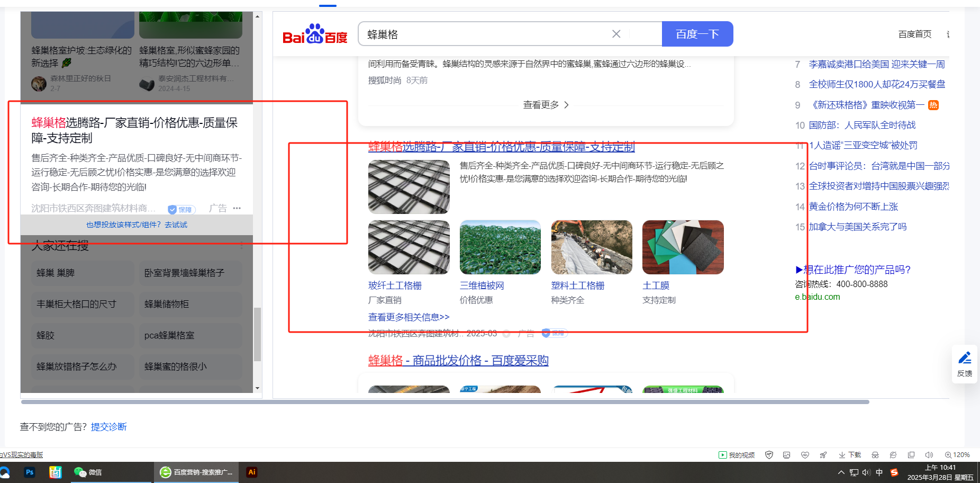Screen dimensions: 980x483
Task: Click the 提交诊断 link
Action: pyautogui.click(x=108, y=427)
